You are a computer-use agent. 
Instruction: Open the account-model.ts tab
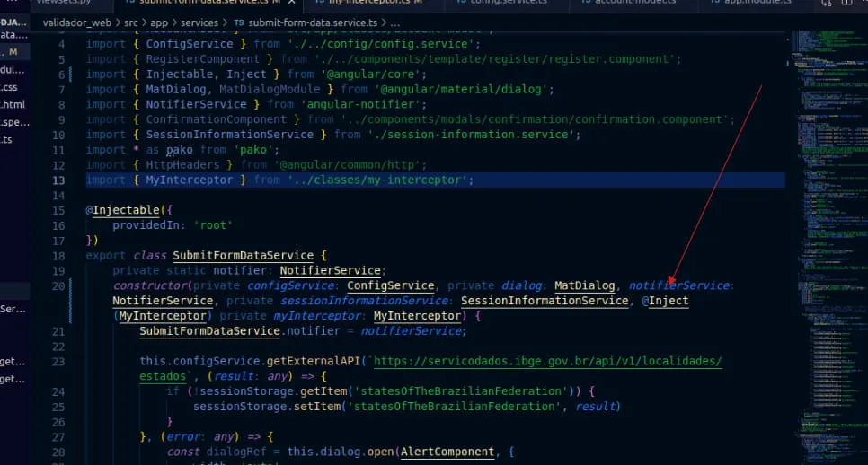[634, 3]
